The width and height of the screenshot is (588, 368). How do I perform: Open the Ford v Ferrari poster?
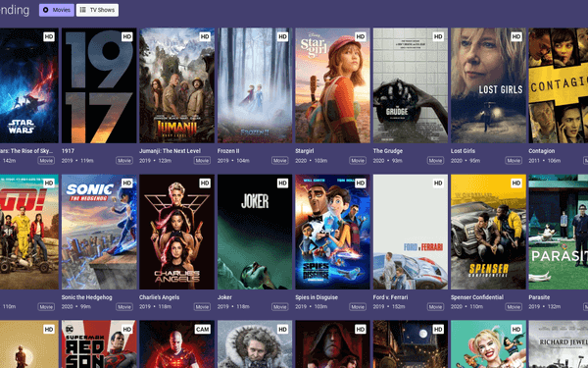click(x=411, y=232)
